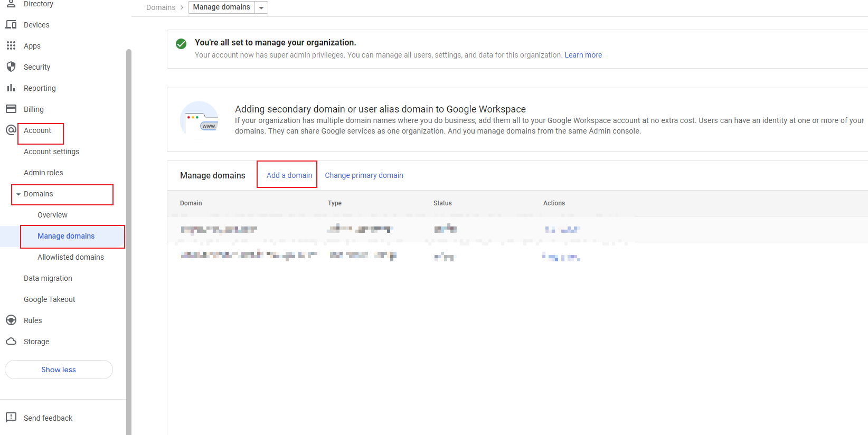Click Change primary domain
This screenshot has width=868, height=435.
(364, 175)
